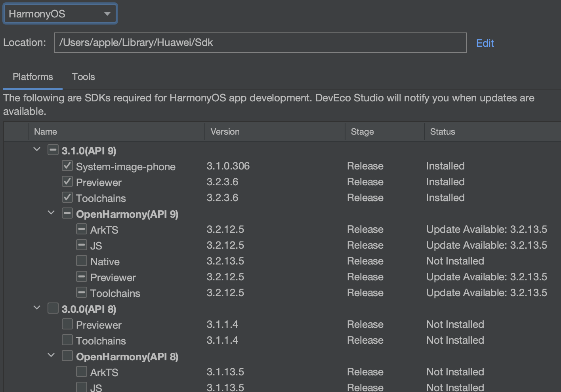Click the 'Location:' label
Viewport: 561px width, 392px height.
pos(25,42)
